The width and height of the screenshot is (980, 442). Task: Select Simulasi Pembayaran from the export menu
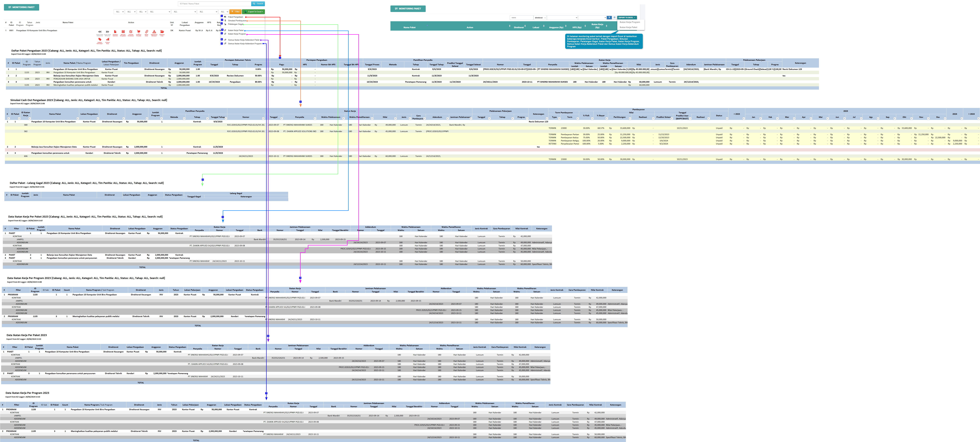click(237, 21)
